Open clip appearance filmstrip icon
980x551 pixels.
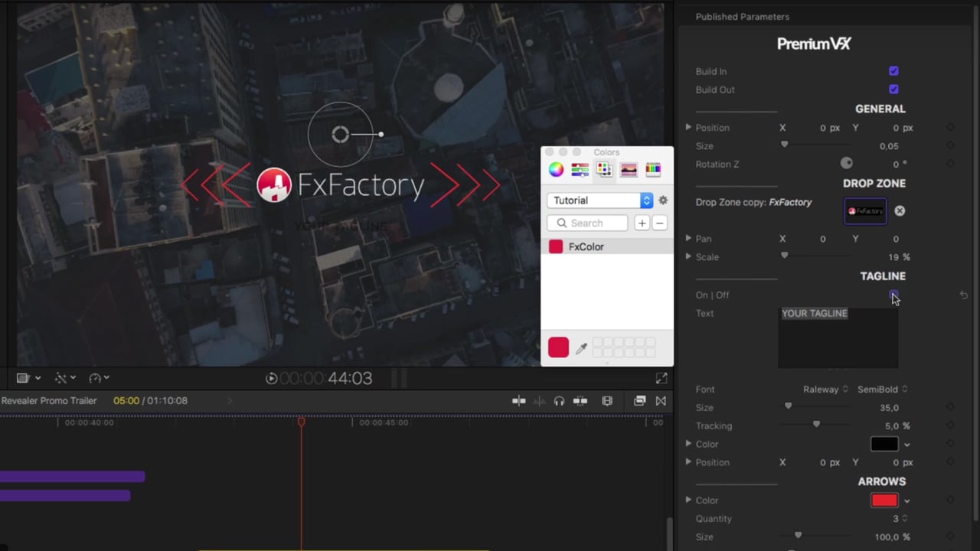point(607,400)
